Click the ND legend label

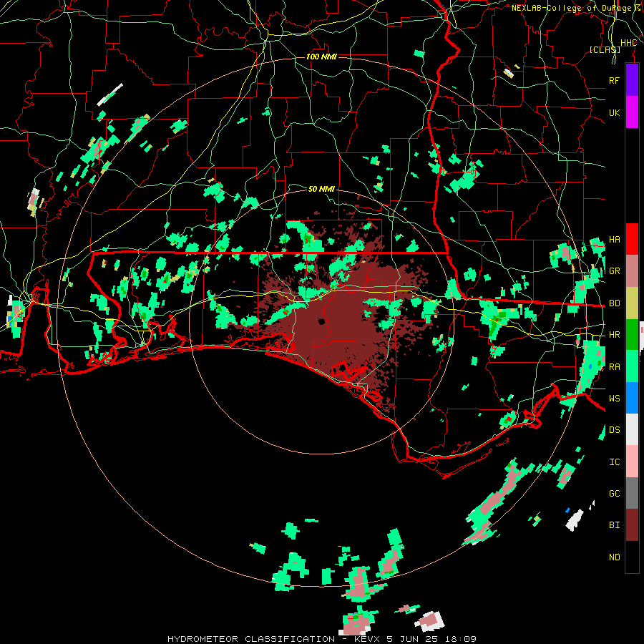tap(614, 557)
